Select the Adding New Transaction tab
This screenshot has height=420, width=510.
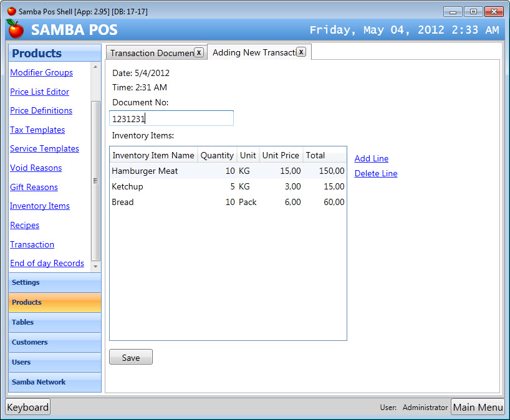pos(254,52)
